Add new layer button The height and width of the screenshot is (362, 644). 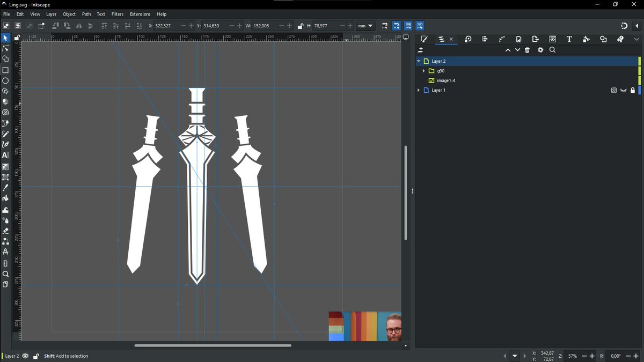421,50
